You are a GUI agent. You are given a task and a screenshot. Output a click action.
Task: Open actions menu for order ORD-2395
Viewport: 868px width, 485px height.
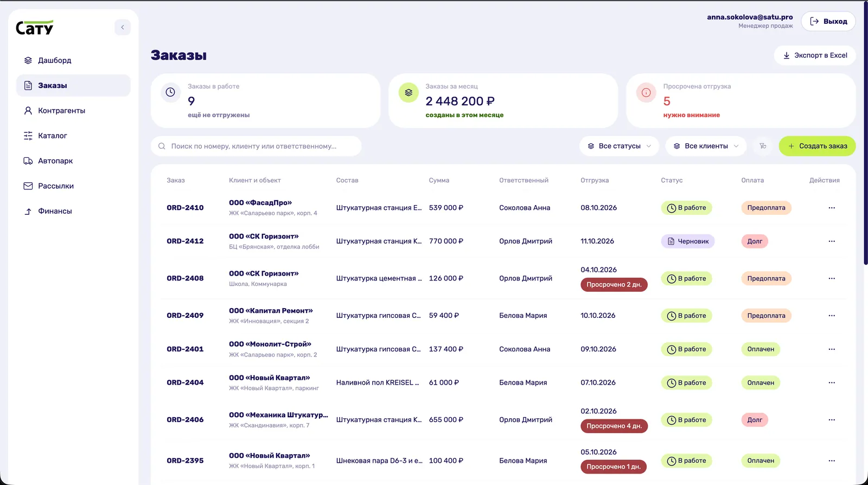tap(832, 461)
